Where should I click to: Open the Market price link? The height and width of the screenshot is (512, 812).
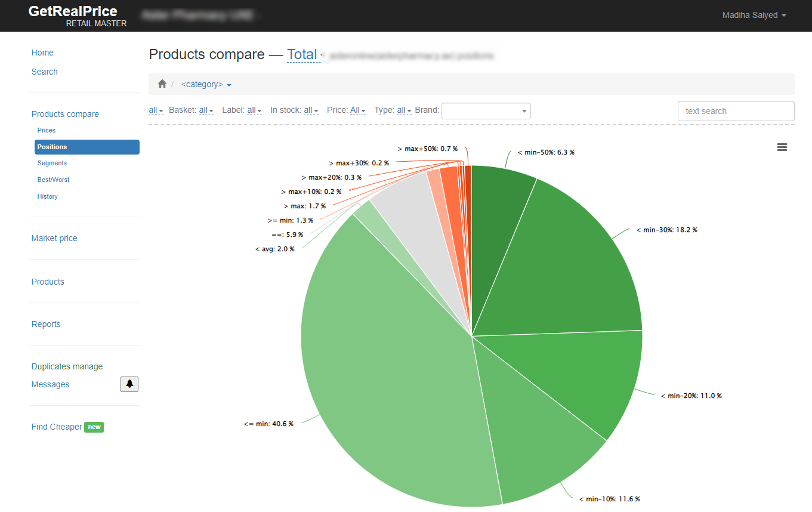[54, 238]
